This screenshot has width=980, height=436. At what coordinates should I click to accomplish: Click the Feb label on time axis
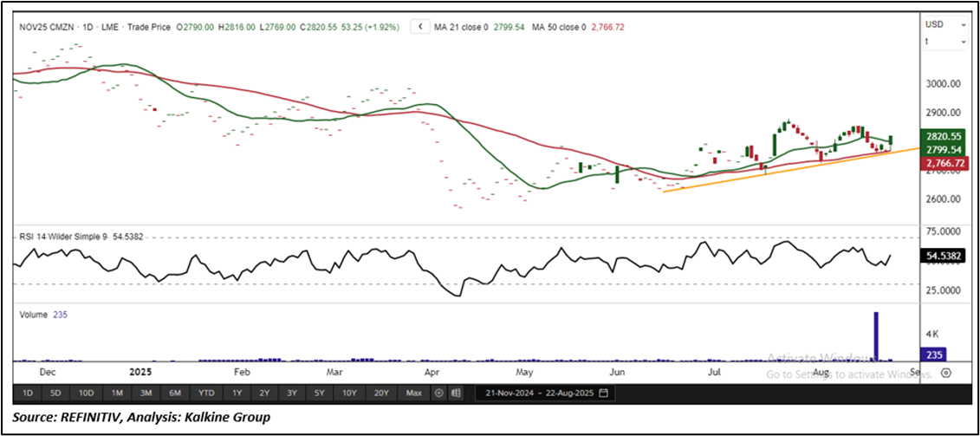pos(241,372)
